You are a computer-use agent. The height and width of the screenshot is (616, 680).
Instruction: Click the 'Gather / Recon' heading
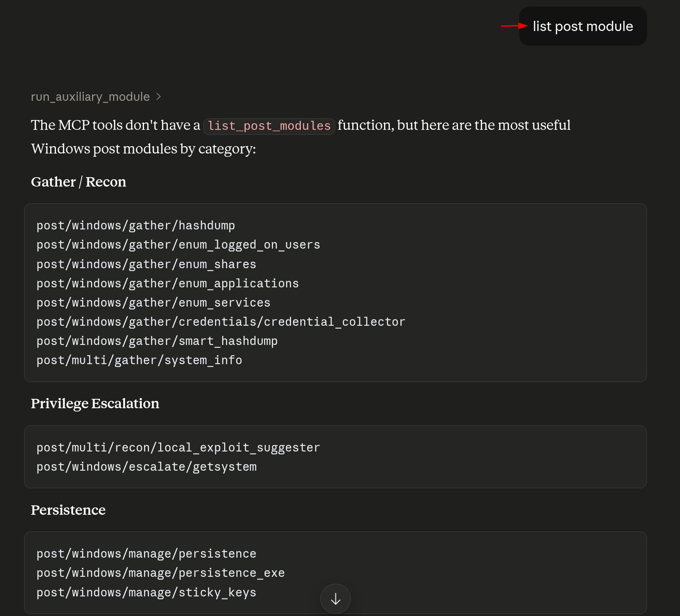click(x=78, y=182)
